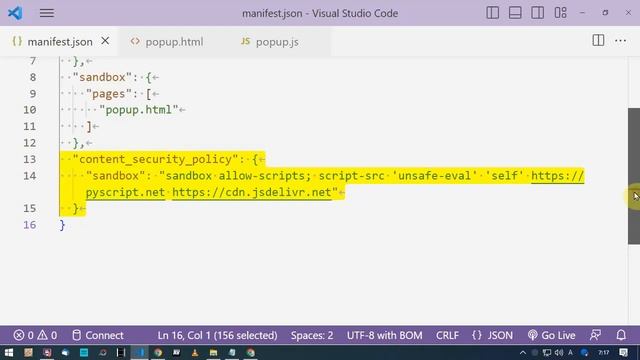Screen dimensions: 640x360
Task: Close the manifest.json tab
Action: [x=105, y=41]
